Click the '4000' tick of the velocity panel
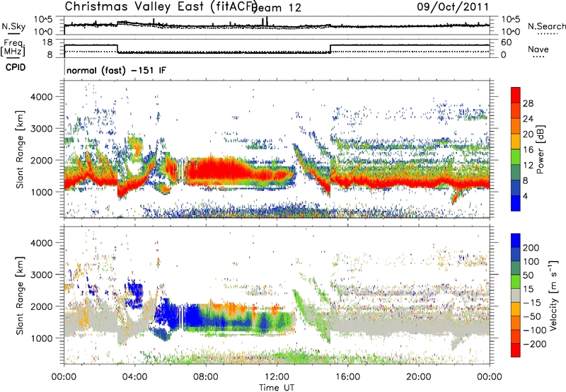This screenshot has height=392, width=566. tap(41, 243)
